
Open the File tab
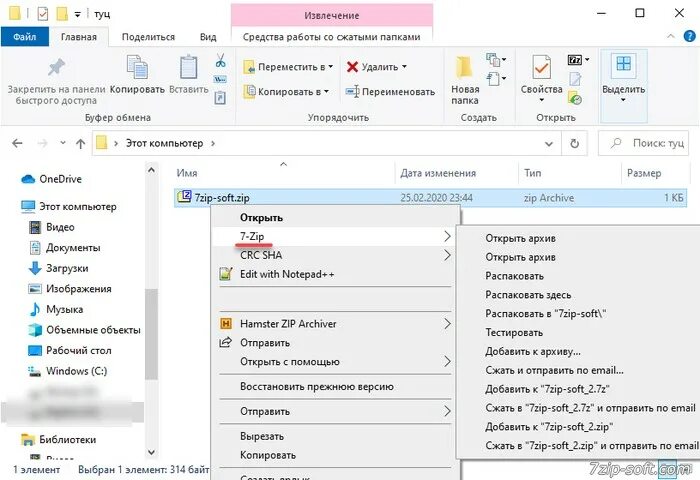pos(25,37)
